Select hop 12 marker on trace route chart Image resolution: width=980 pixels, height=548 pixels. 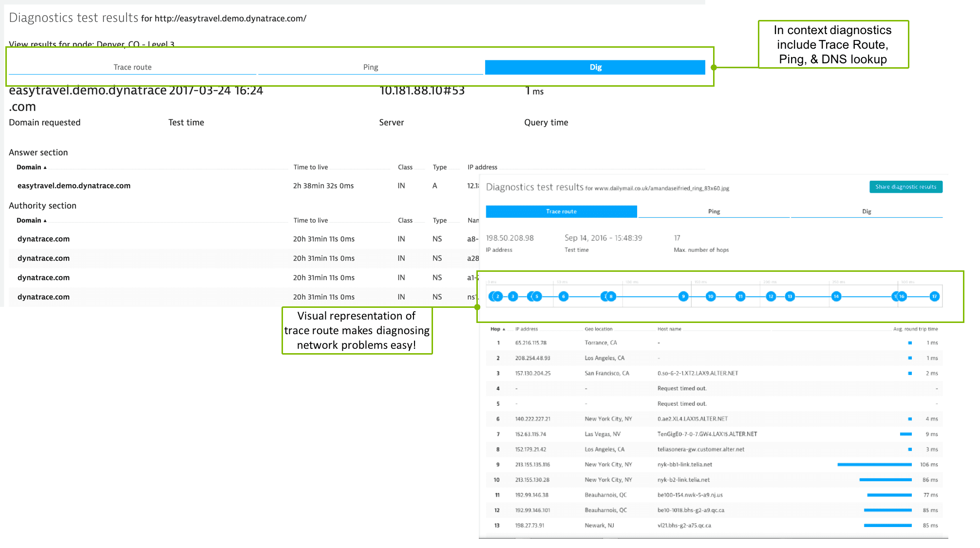click(x=771, y=296)
